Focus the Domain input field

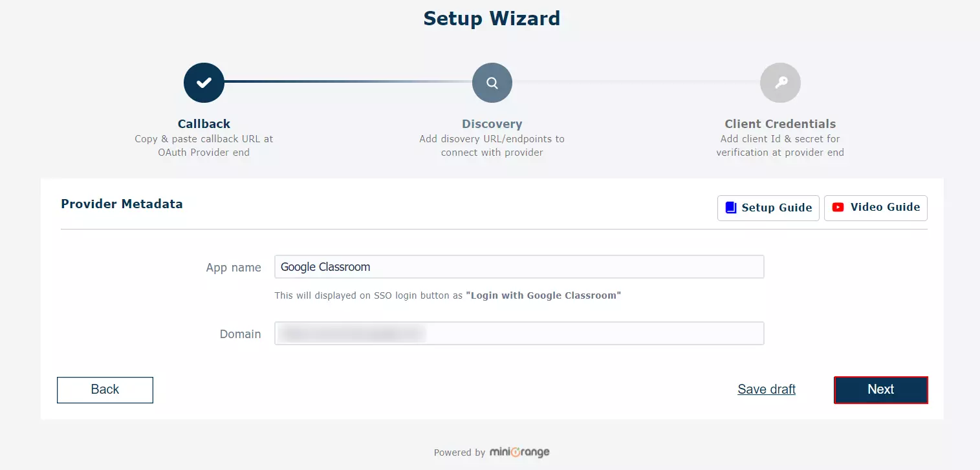517,333
